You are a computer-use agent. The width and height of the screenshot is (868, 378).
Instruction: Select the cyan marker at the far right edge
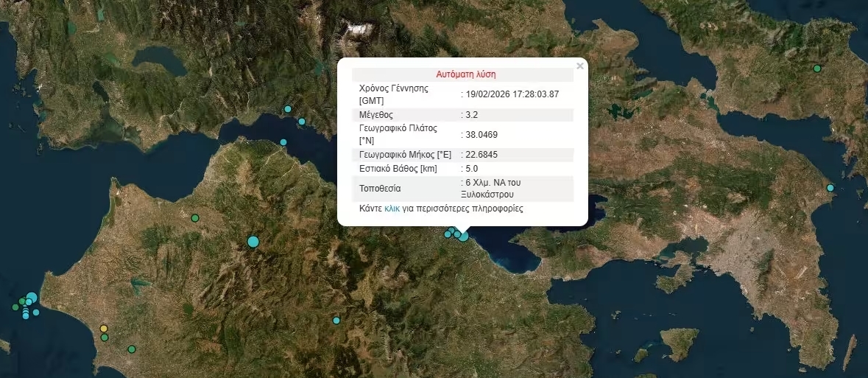click(830, 188)
